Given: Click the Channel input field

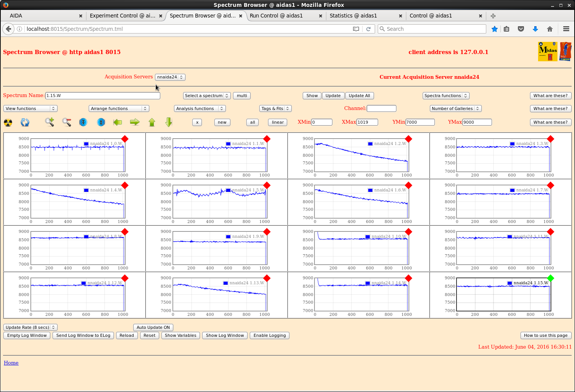Looking at the screenshot, I should [x=382, y=108].
